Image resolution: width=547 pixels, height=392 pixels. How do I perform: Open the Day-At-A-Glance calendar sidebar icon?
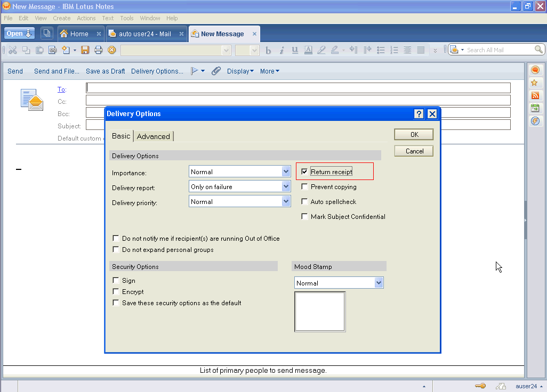point(535,108)
